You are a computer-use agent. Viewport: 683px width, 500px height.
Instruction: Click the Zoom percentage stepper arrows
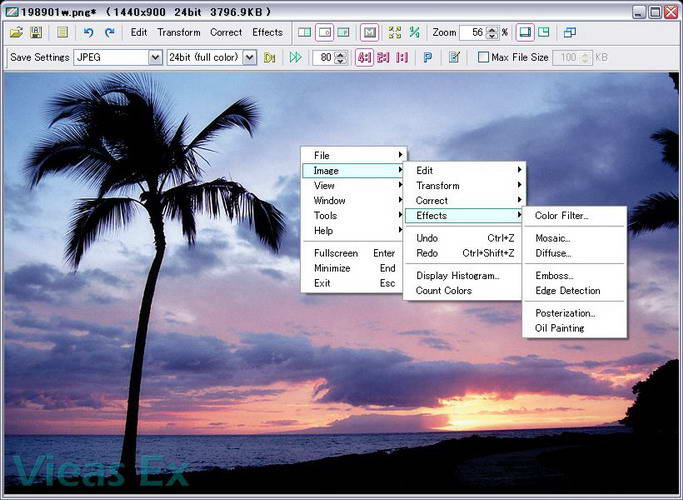(x=493, y=33)
